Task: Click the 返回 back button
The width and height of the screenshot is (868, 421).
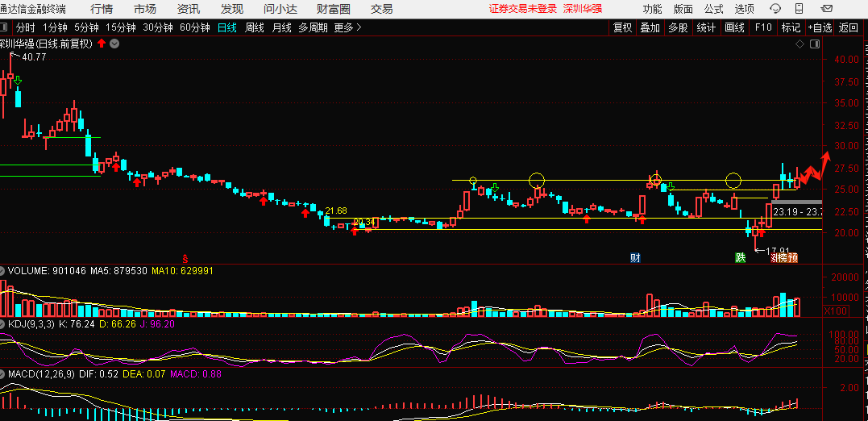Action: tap(848, 27)
